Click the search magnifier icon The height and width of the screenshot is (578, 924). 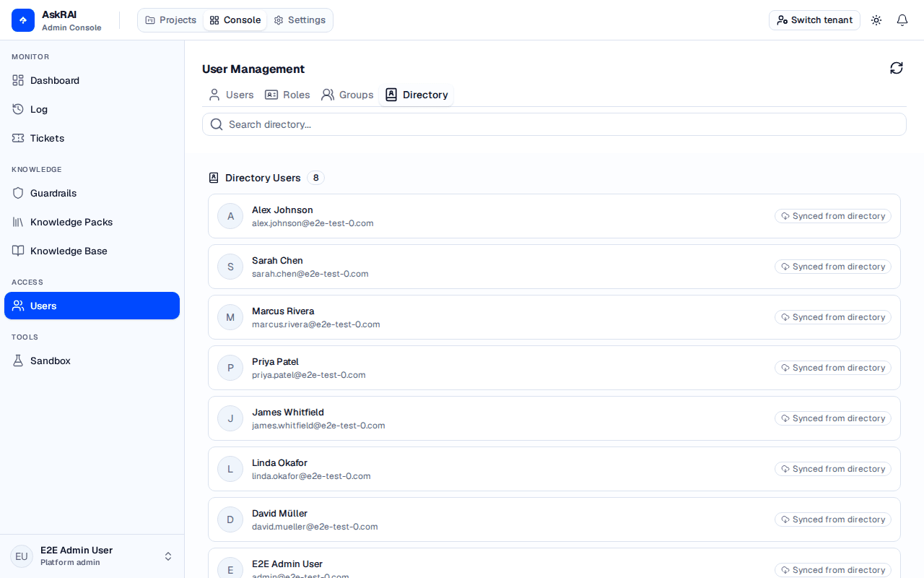click(217, 124)
